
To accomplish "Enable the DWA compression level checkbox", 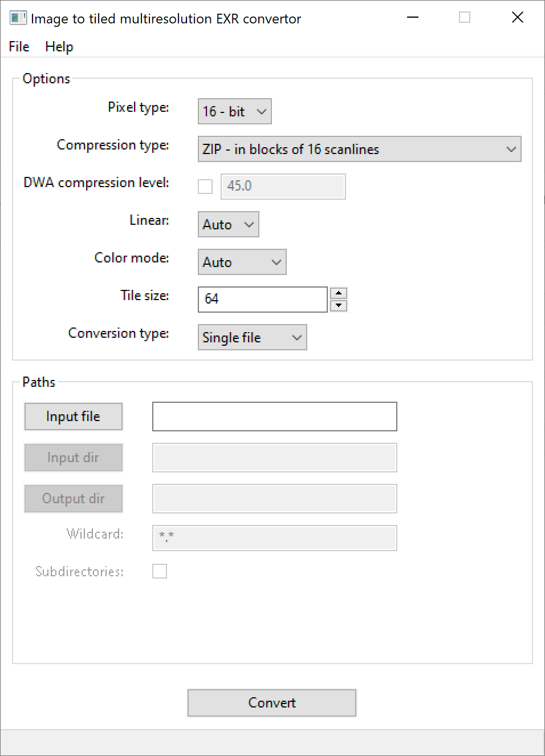I will (205, 187).
